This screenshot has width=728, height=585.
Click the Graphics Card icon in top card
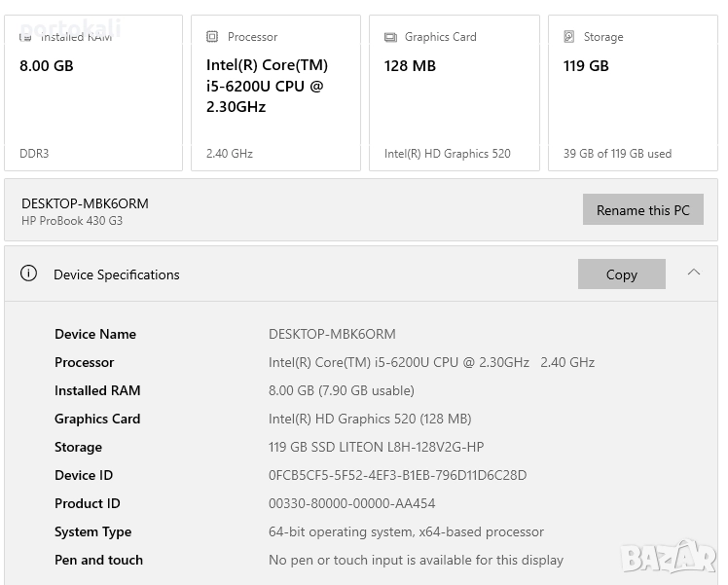390,37
